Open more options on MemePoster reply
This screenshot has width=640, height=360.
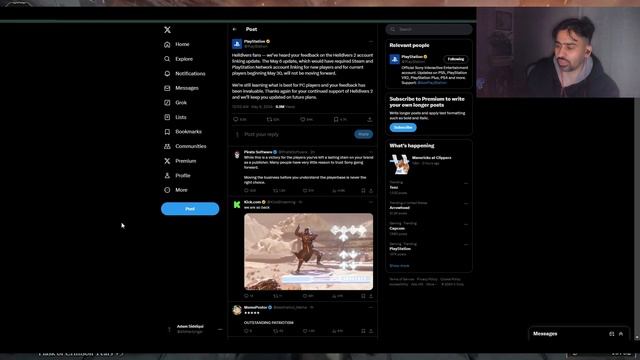[x=370, y=307]
